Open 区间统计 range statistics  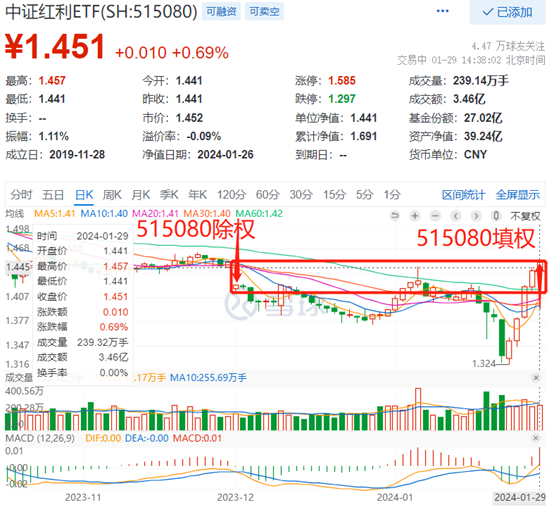(464, 195)
